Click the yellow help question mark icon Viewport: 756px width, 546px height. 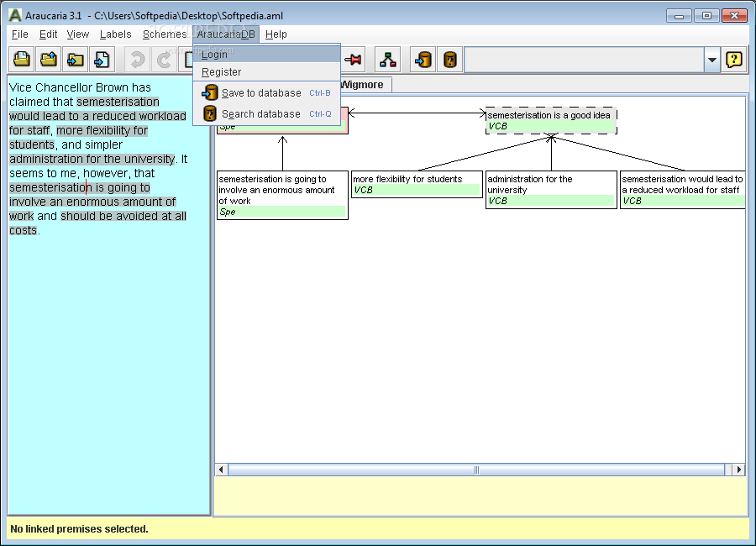click(734, 60)
